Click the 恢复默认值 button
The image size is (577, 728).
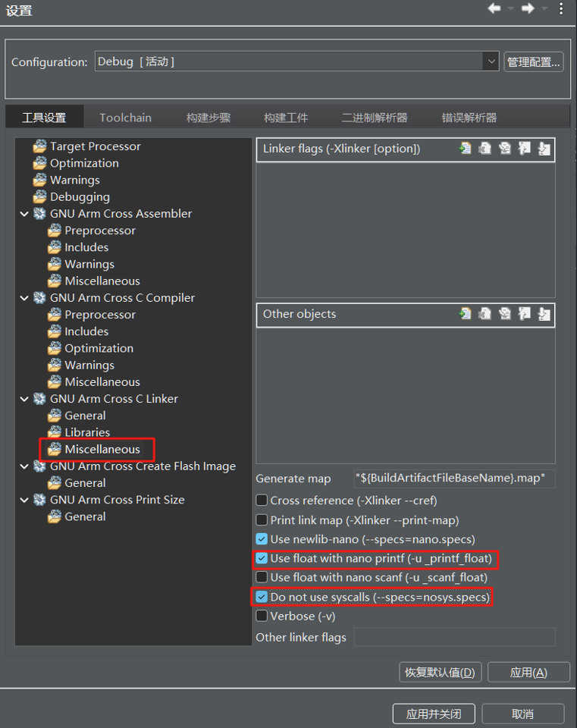click(440, 672)
